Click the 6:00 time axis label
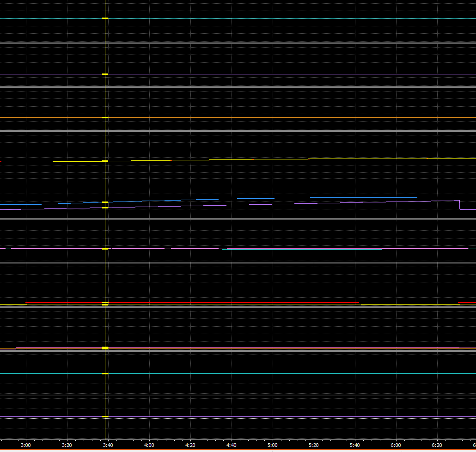 pyautogui.click(x=396, y=445)
